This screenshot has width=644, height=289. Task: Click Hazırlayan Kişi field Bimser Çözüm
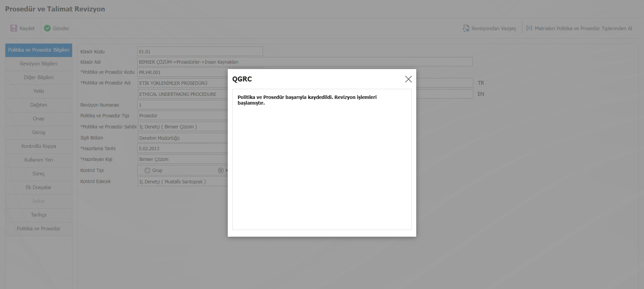coord(183,159)
